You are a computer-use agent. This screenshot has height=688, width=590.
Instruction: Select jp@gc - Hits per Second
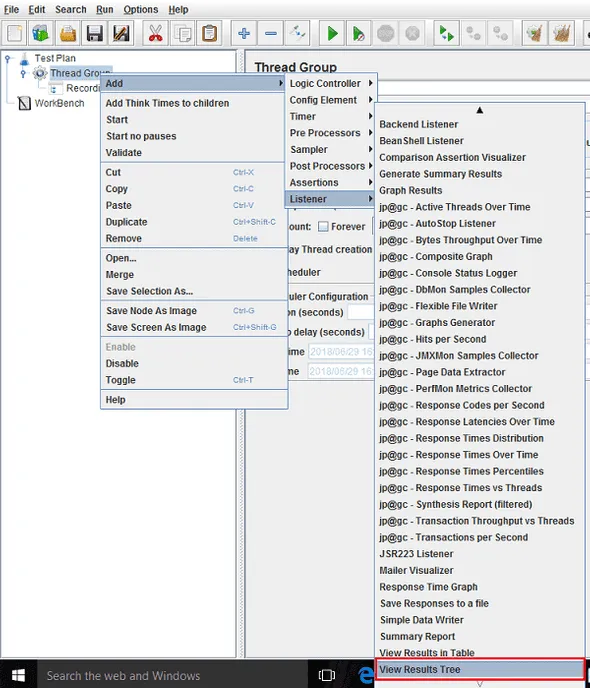tap(480, 339)
